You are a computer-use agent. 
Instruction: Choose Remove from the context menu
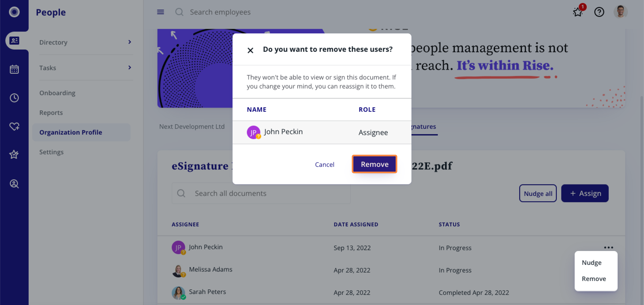coord(594,279)
